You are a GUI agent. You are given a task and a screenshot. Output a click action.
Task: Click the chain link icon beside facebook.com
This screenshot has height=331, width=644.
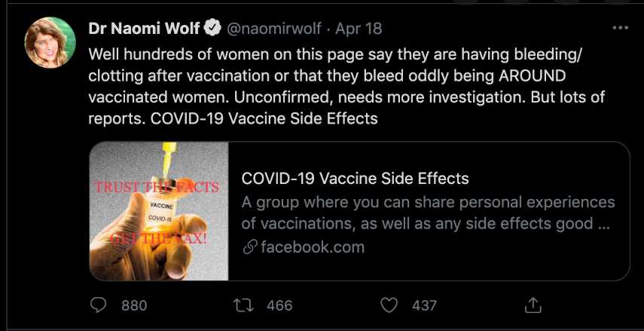tap(249, 247)
